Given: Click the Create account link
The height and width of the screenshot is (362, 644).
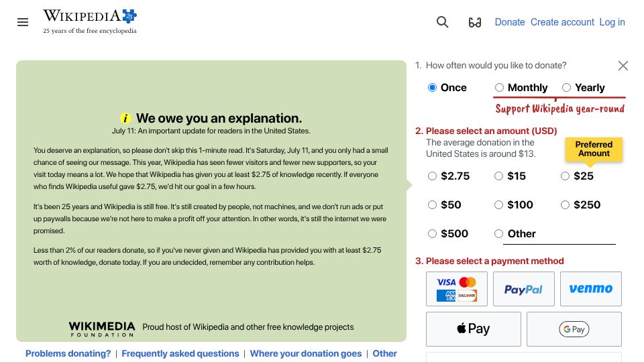Looking at the screenshot, I should tap(562, 22).
